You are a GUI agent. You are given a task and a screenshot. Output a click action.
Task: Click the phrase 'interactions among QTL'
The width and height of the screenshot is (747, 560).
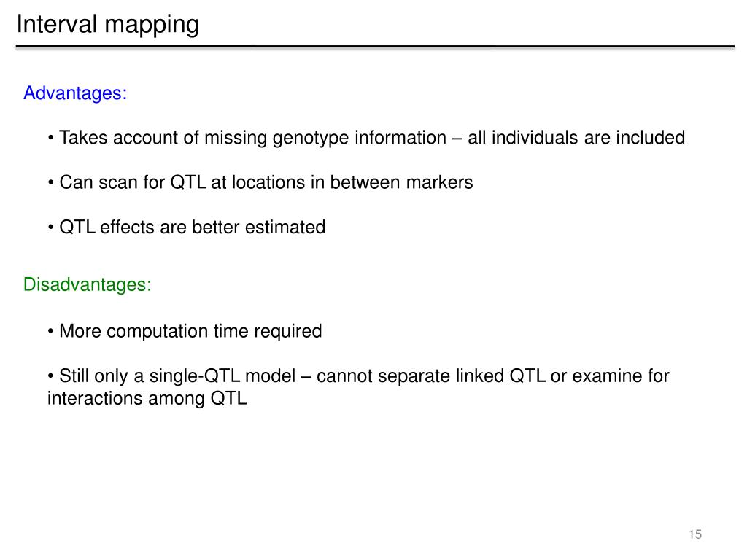[147, 399]
